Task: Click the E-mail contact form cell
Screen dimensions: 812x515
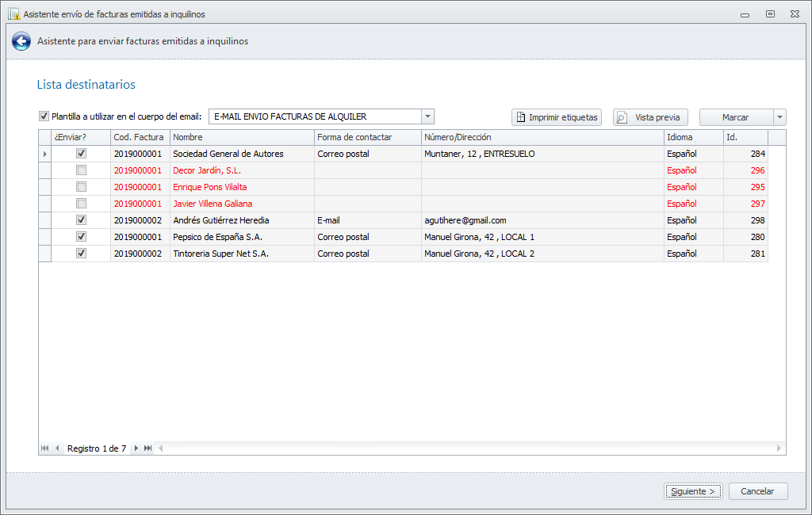Action: coord(368,220)
